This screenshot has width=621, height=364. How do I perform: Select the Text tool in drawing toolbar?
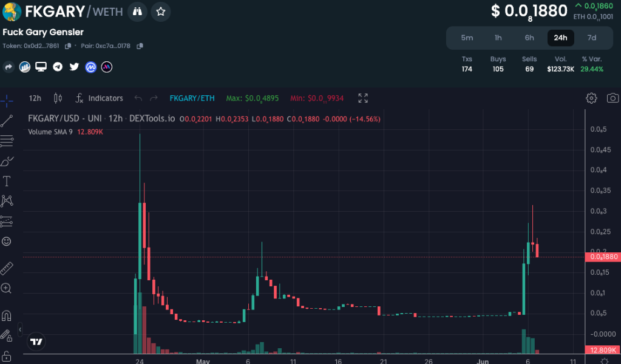[x=7, y=181]
